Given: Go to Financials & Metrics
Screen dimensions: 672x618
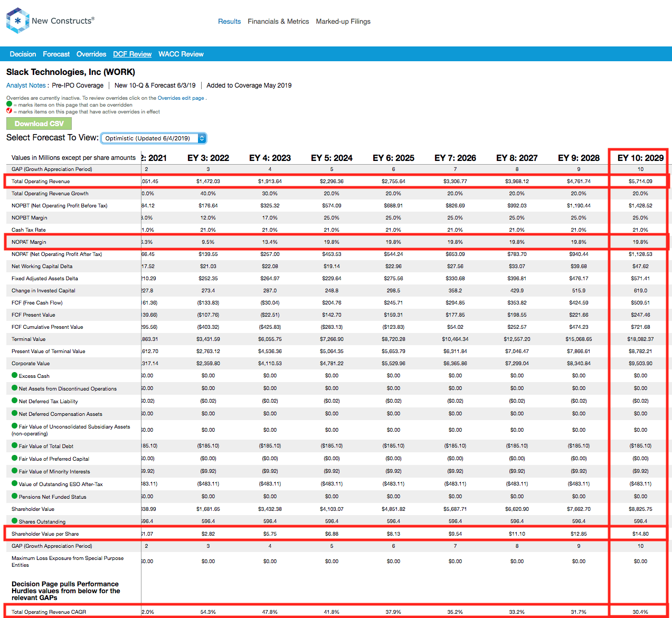Looking at the screenshot, I should pyautogui.click(x=278, y=22).
